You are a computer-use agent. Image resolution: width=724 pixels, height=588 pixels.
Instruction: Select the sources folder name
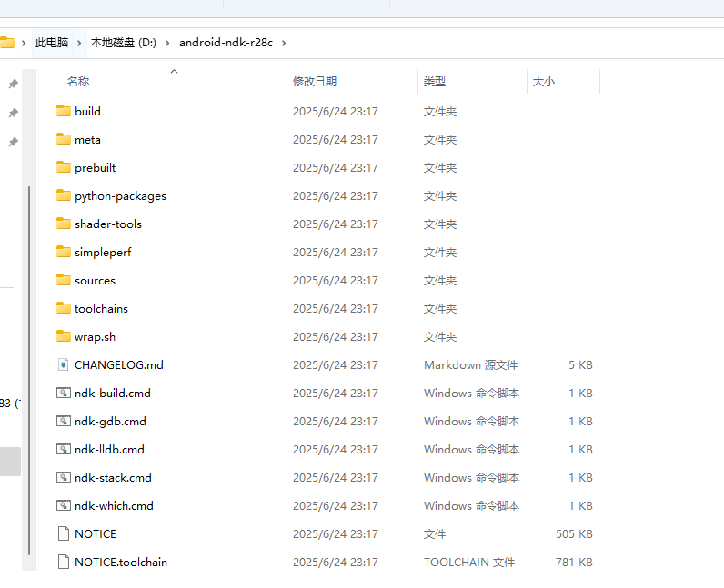[x=95, y=280]
